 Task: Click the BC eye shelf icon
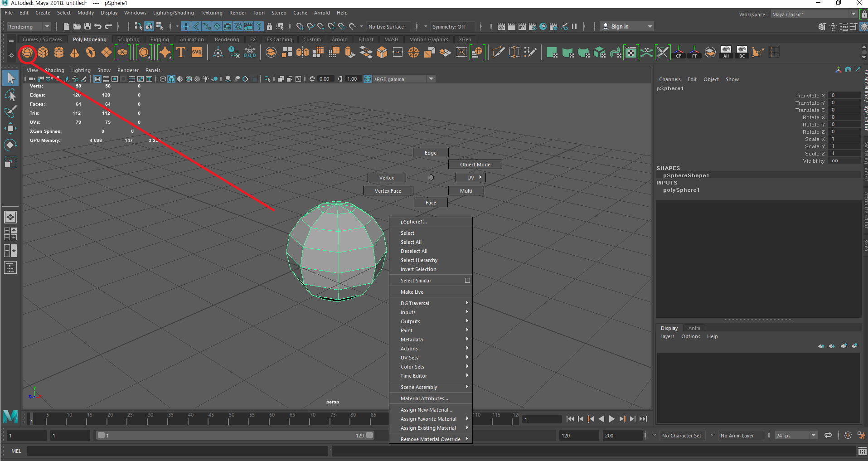click(x=742, y=53)
